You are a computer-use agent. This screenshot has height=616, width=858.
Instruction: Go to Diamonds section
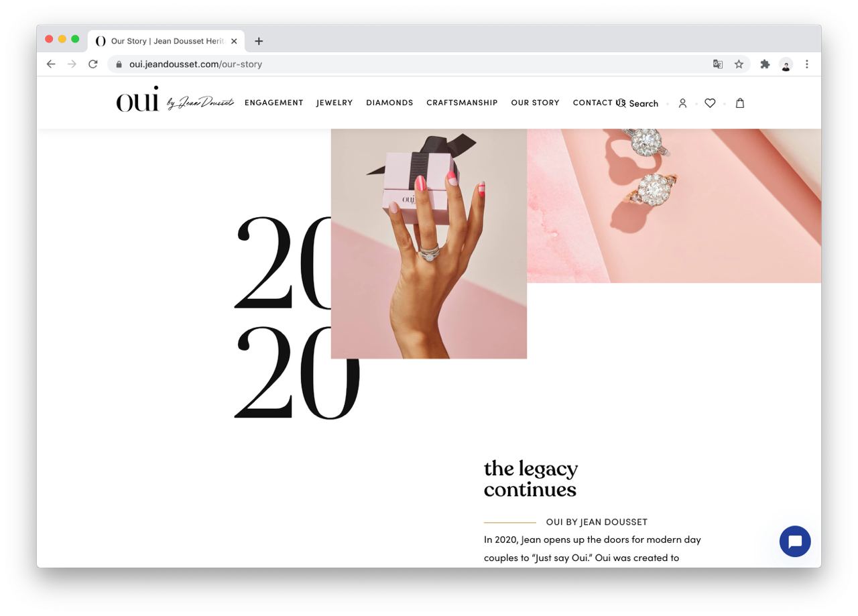click(389, 103)
